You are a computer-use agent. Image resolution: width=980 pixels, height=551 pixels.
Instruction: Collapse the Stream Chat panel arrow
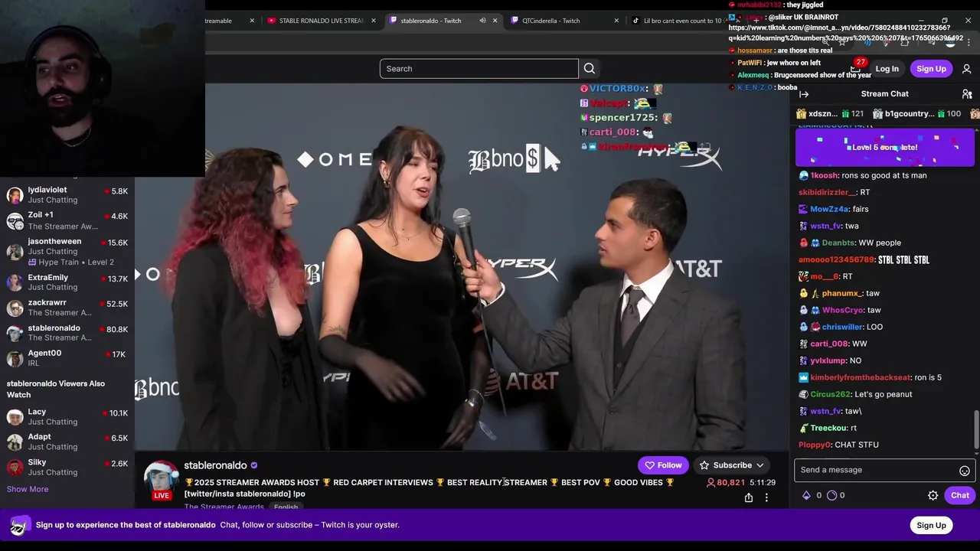[804, 94]
